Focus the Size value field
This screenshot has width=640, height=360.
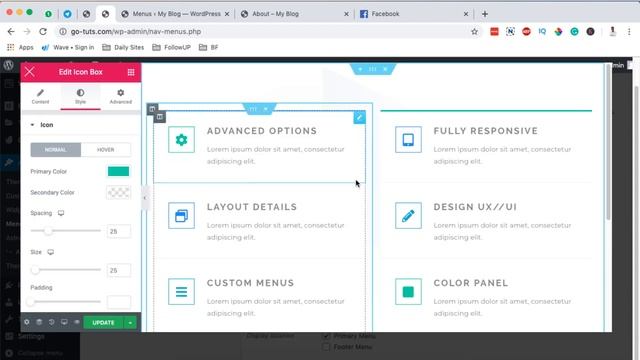(x=119, y=270)
